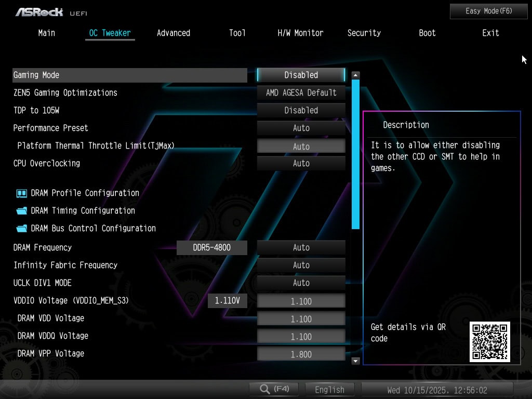Click the DRAM Timing Configuration folder icon
The width and height of the screenshot is (532, 399).
click(21, 211)
